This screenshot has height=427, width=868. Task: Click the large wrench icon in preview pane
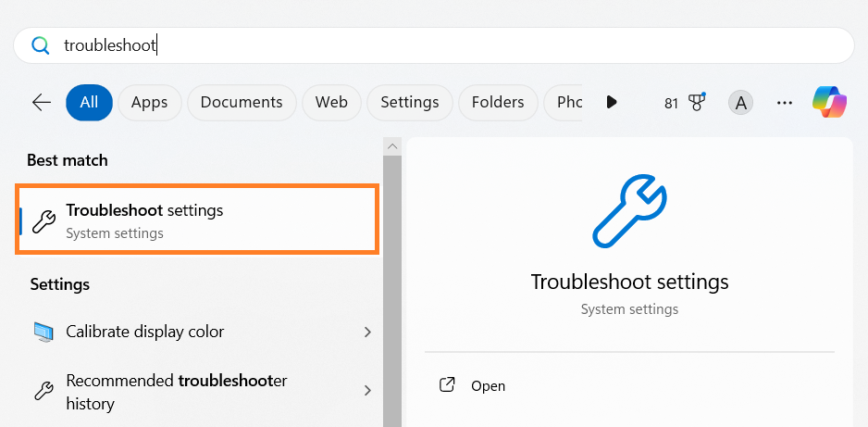(x=629, y=209)
